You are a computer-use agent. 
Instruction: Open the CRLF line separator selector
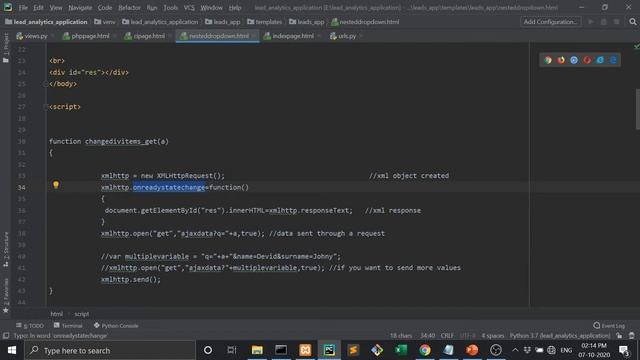tap(447, 336)
